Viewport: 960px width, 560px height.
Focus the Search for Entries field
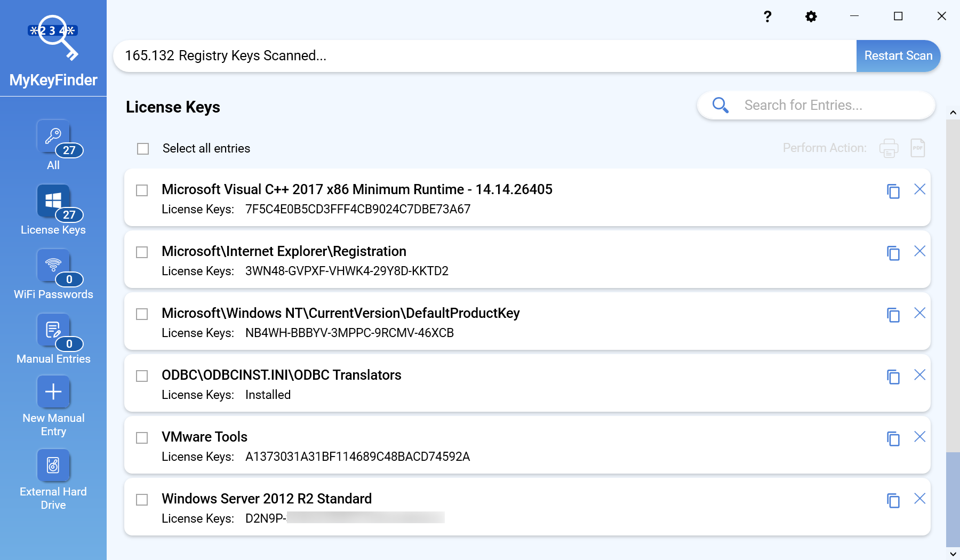816,105
